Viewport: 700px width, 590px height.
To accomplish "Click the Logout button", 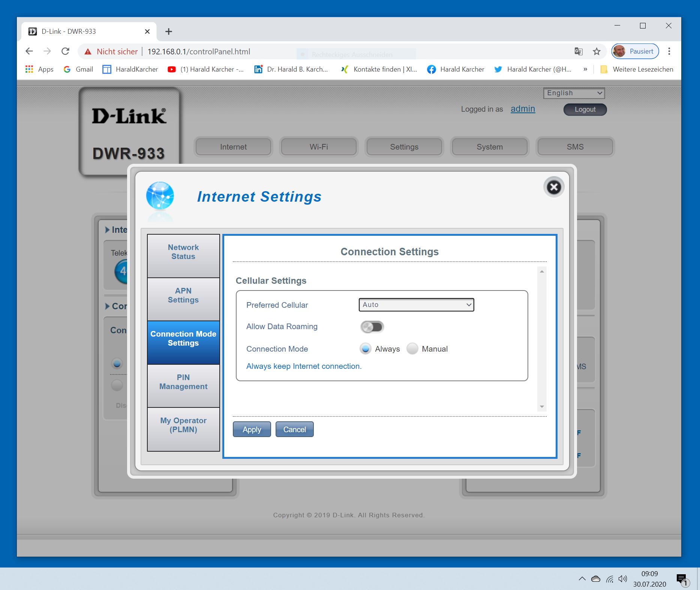I will pyautogui.click(x=585, y=109).
